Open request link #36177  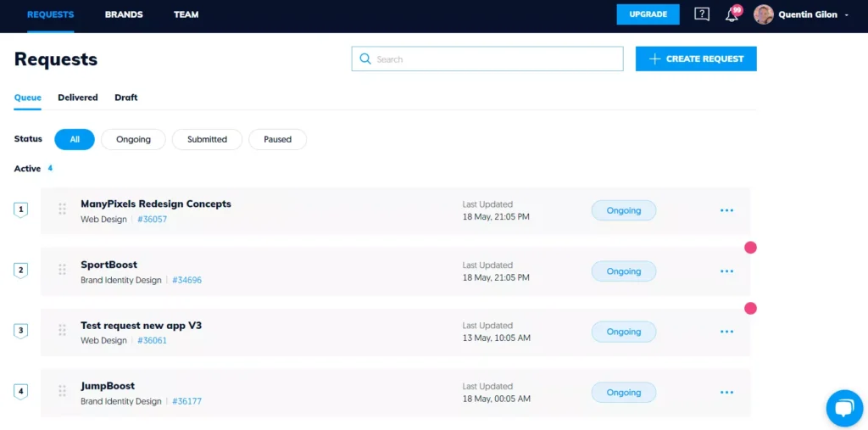point(187,401)
